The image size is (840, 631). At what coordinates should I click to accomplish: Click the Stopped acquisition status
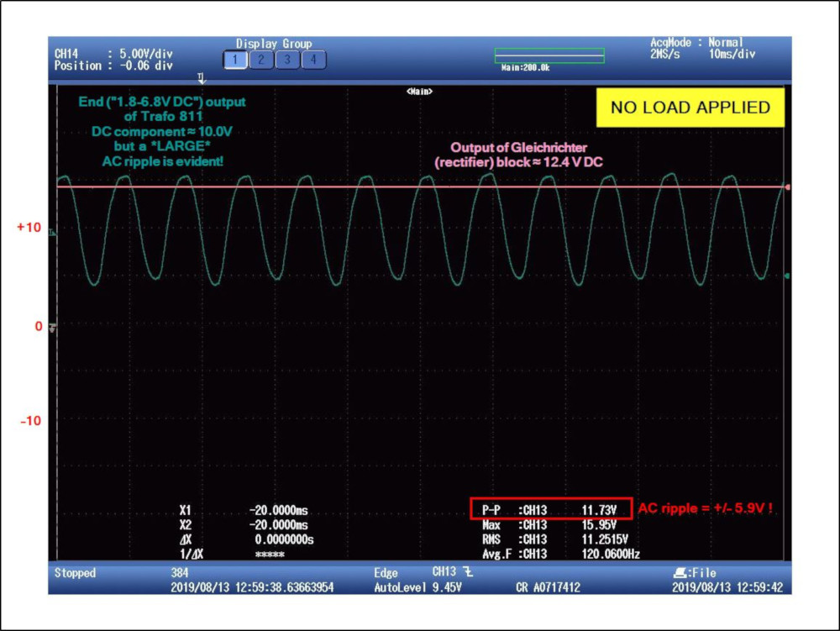pos(75,573)
